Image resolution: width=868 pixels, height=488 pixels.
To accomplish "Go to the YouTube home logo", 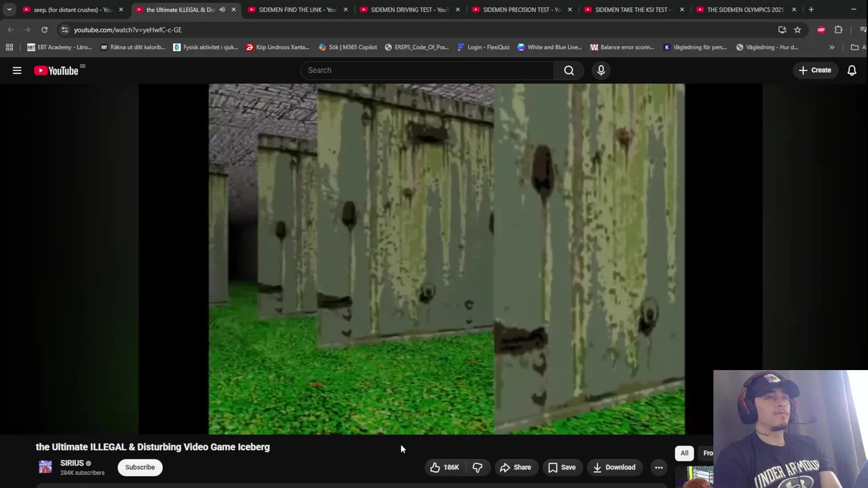I will pos(56,70).
